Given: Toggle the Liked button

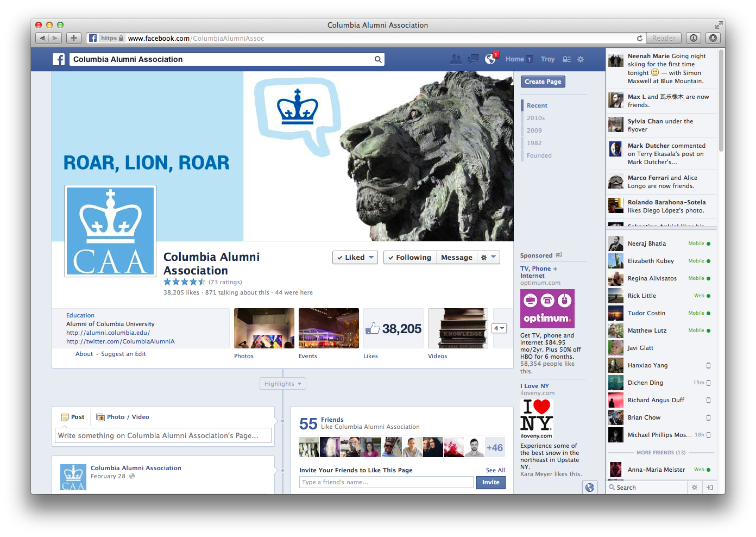Looking at the screenshot, I should point(355,258).
